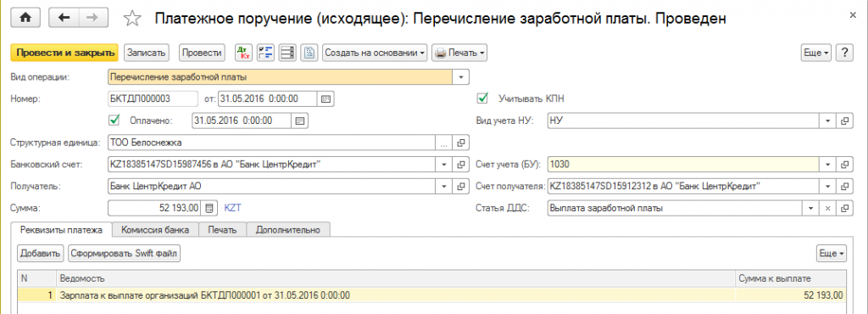The width and height of the screenshot is (868, 314).
Task: Open Банковский счет record icon
Action: tap(460, 165)
